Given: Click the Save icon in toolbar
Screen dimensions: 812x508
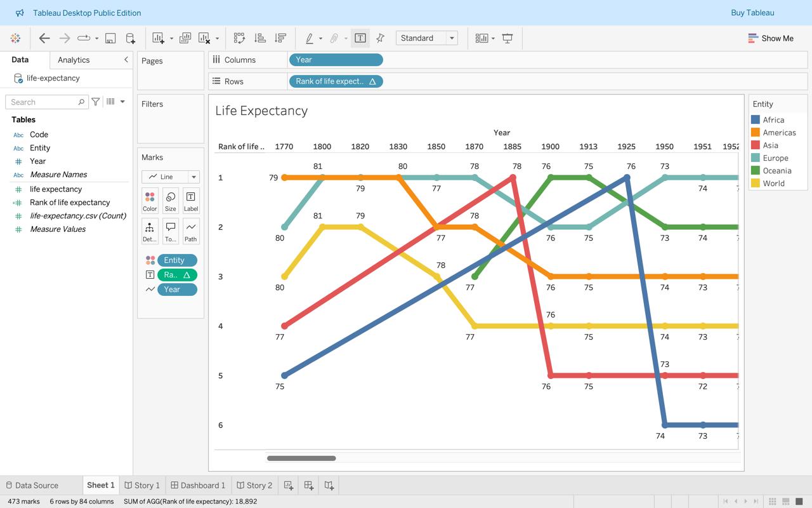Looking at the screenshot, I should tap(110, 38).
